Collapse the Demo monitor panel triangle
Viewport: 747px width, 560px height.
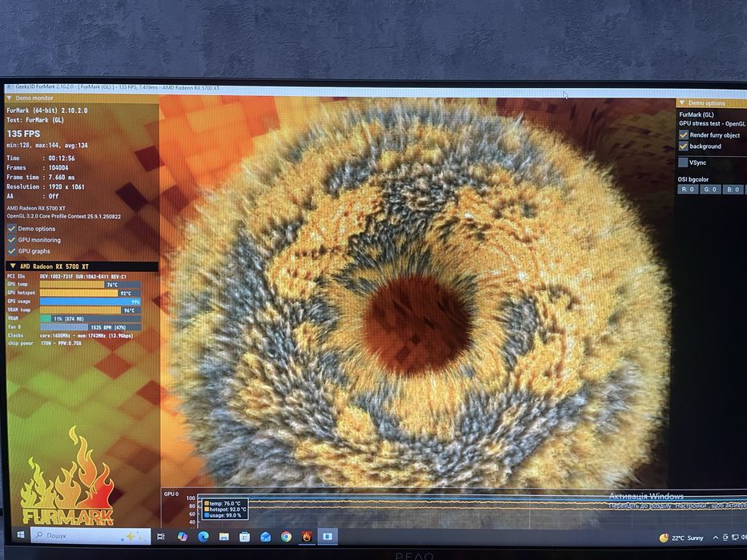pyautogui.click(x=9, y=98)
